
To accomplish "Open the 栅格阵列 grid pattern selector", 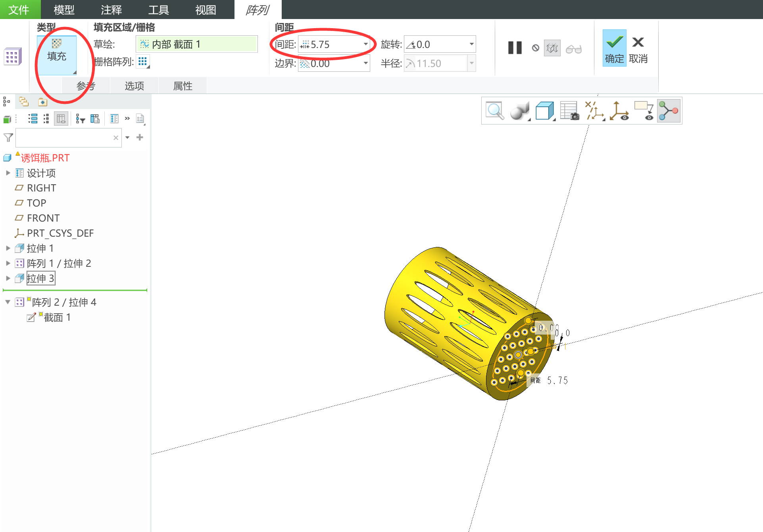I will [143, 62].
